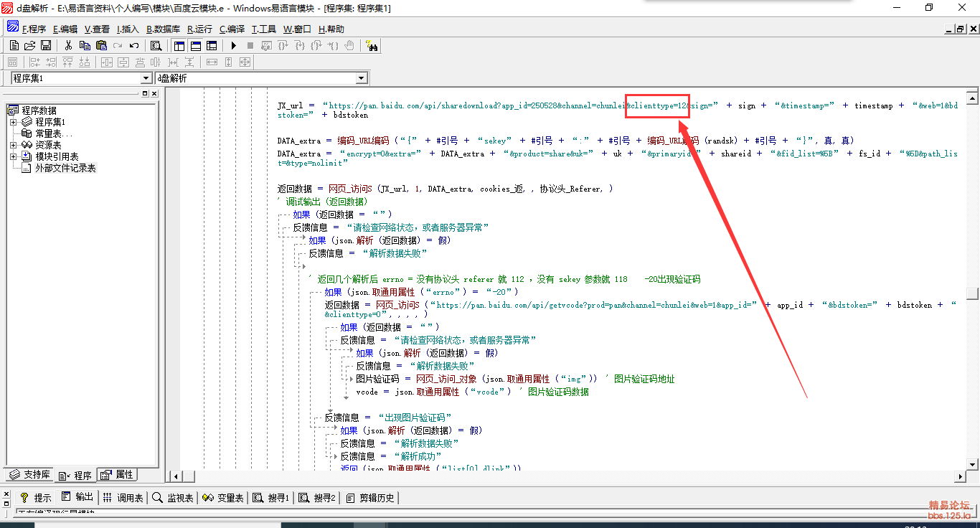Open the 程序集1 combo box dropdown

coord(146,78)
